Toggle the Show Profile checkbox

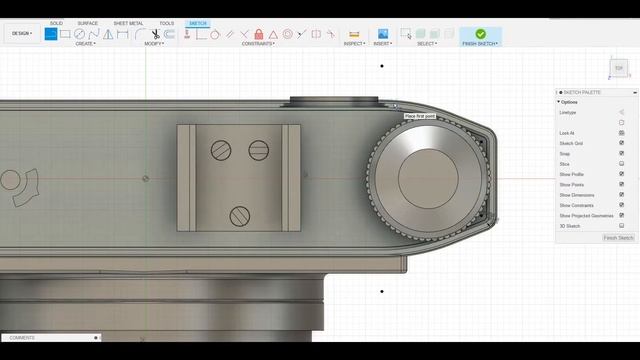pos(622,174)
